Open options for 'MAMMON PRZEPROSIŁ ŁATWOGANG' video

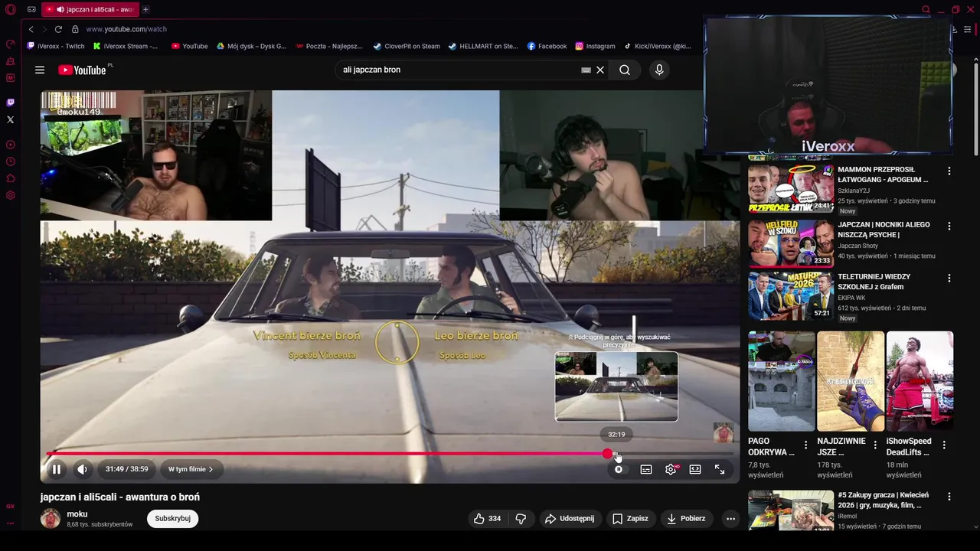949,171
